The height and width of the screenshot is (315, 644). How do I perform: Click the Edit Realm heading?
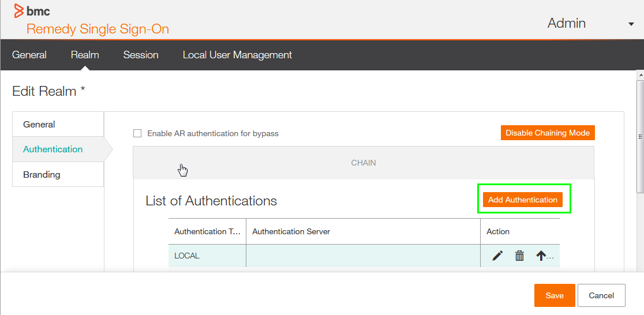[x=48, y=91]
